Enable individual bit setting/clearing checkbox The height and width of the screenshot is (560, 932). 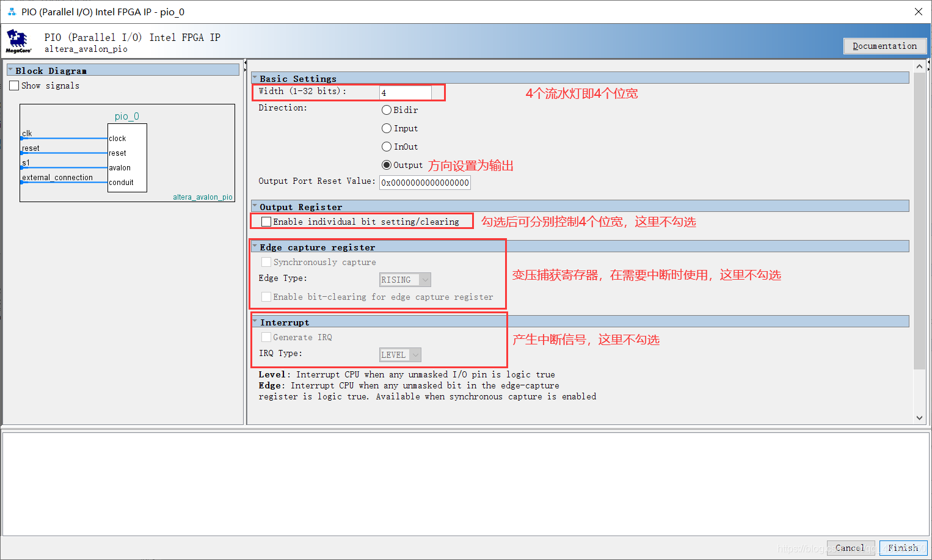pyautogui.click(x=266, y=222)
